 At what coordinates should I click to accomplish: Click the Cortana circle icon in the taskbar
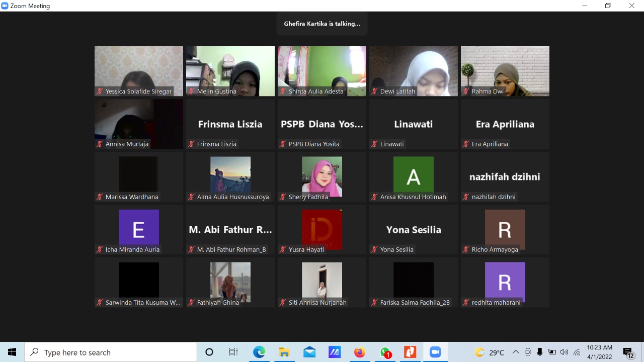209,352
